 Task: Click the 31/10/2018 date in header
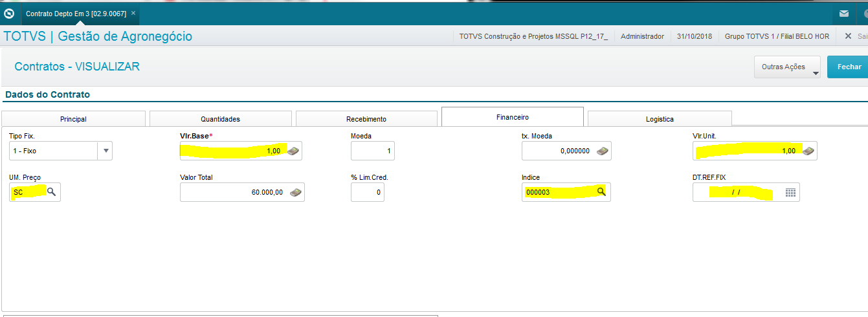(694, 36)
